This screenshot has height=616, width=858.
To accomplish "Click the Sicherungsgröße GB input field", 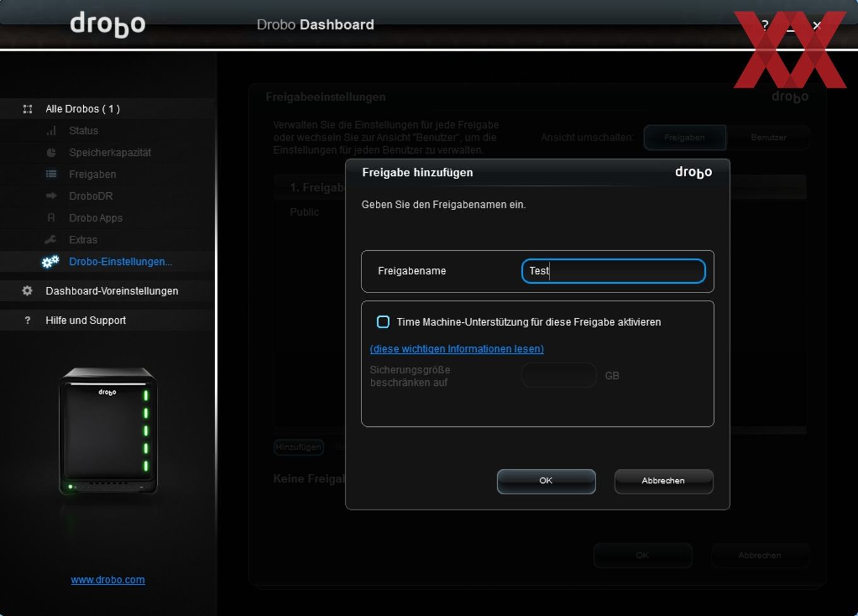I will tap(559, 375).
